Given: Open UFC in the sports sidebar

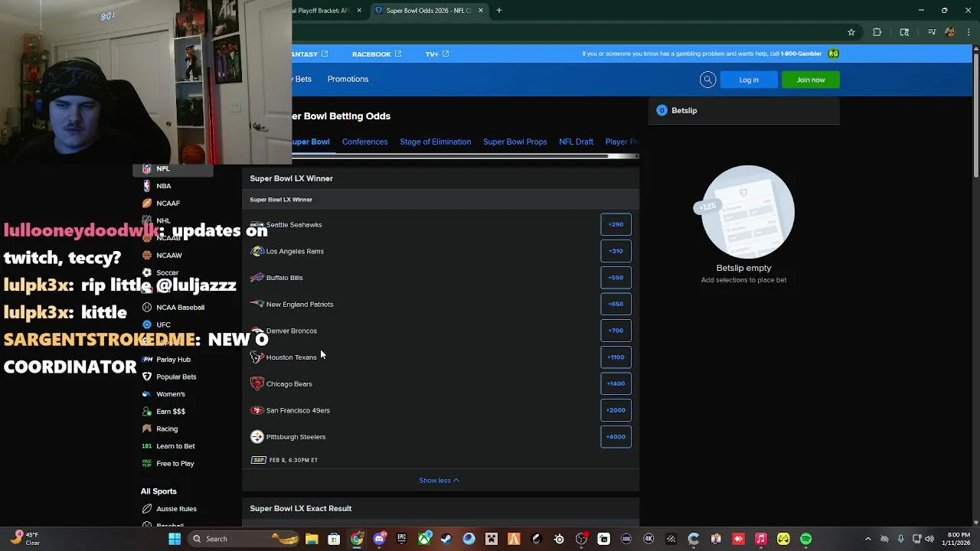Looking at the screenshot, I should coord(163,324).
